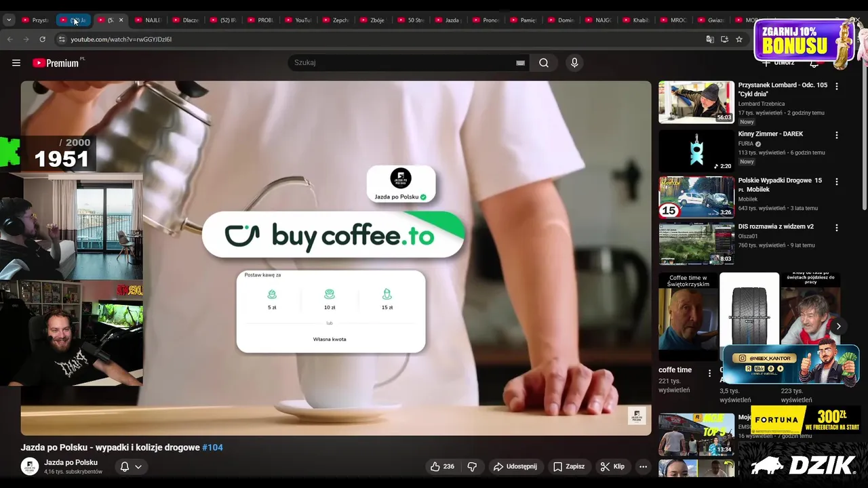Open the Kinny Zimmer 2:20 thumbnail

(x=696, y=150)
